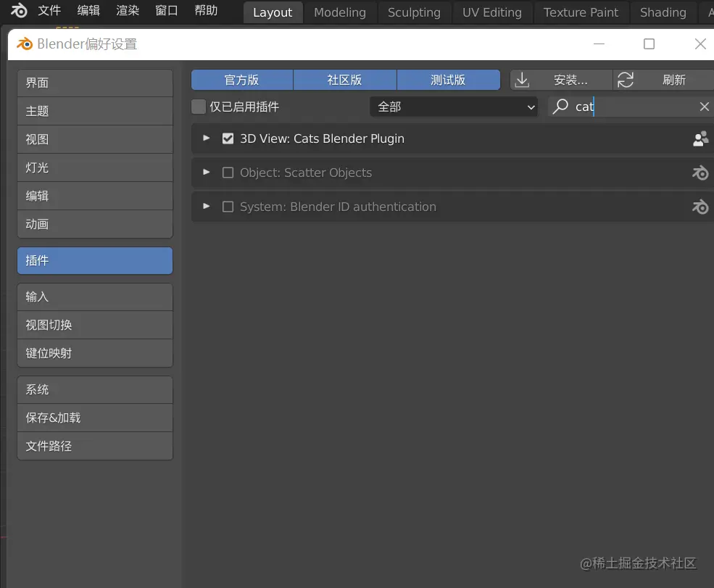The image size is (714, 588).
Task: Clear the add-on search with the X icon
Action: (704, 107)
